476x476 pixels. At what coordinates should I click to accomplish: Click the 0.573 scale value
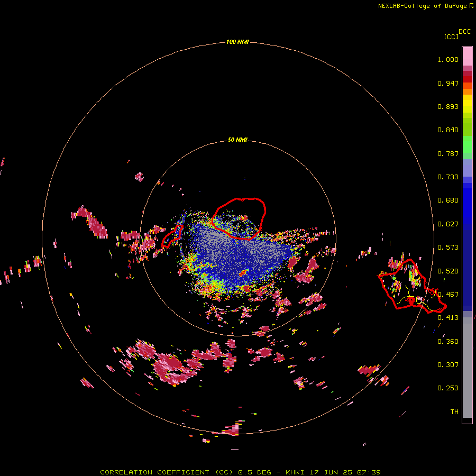(x=448, y=248)
